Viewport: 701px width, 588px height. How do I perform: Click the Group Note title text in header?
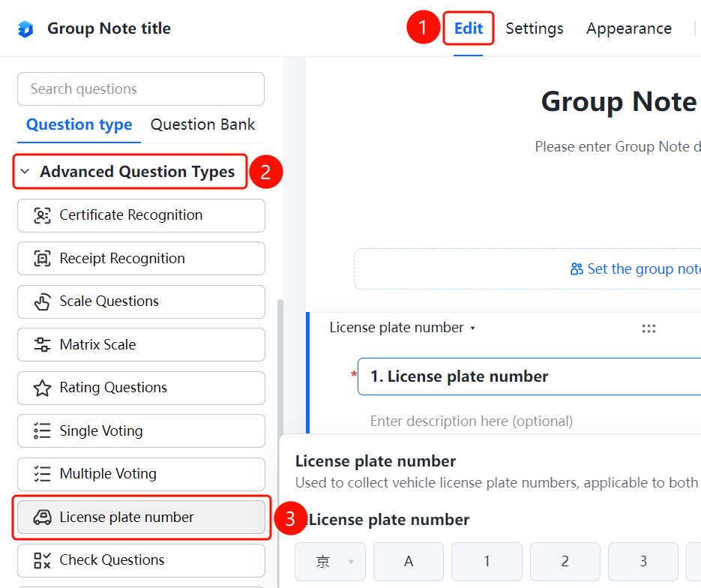click(109, 28)
